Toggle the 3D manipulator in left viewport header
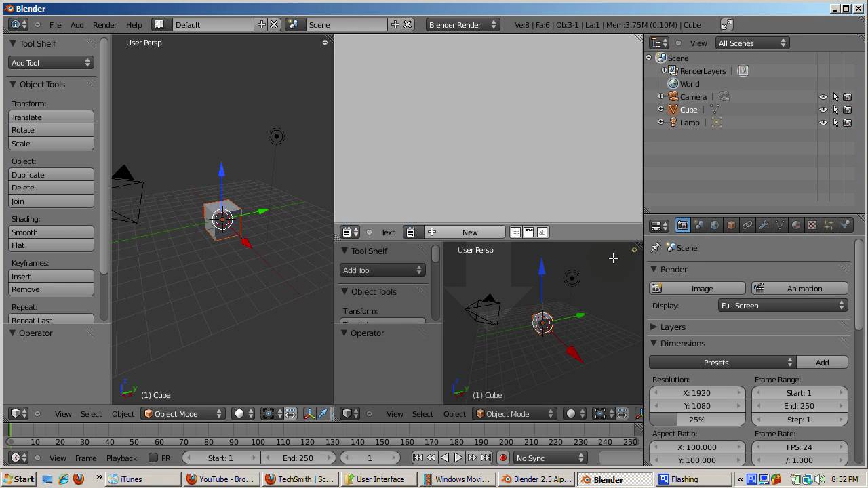 [310, 413]
